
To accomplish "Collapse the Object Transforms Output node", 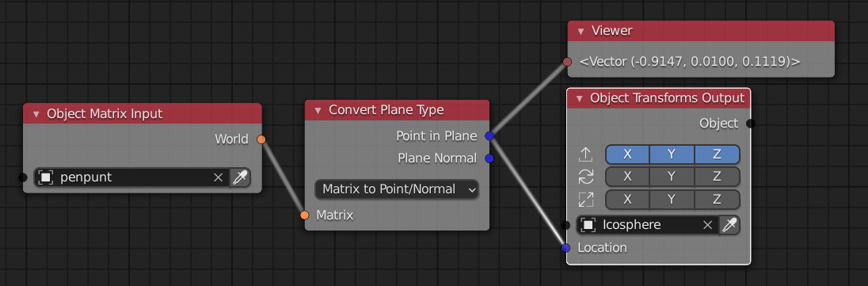I will coord(580,99).
